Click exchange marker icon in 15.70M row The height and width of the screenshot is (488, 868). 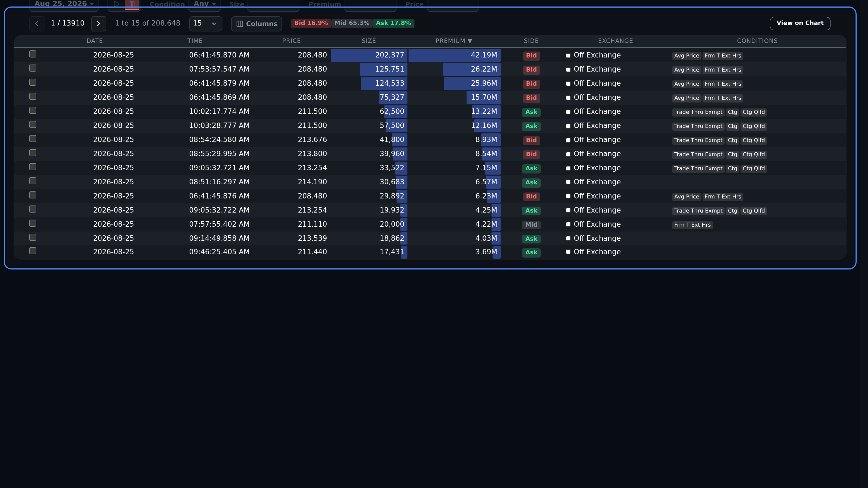click(x=568, y=98)
